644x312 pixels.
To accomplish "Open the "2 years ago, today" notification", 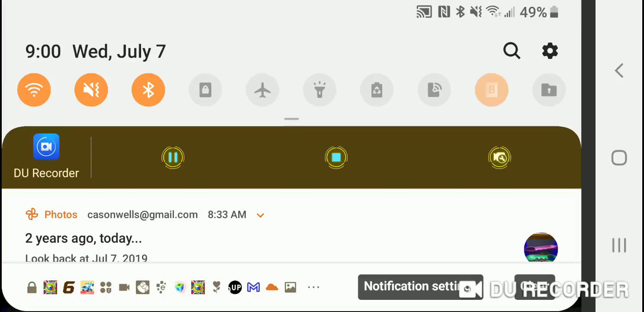I will tap(84, 238).
